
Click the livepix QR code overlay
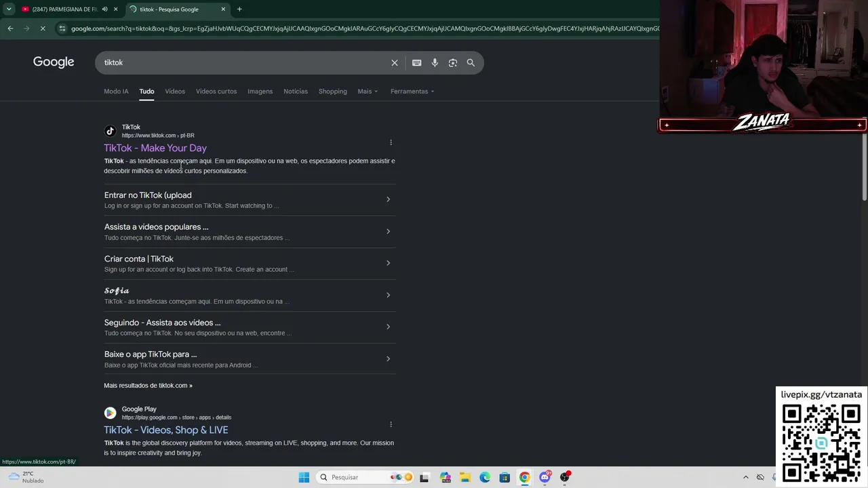pyautogui.click(x=821, y=442)
